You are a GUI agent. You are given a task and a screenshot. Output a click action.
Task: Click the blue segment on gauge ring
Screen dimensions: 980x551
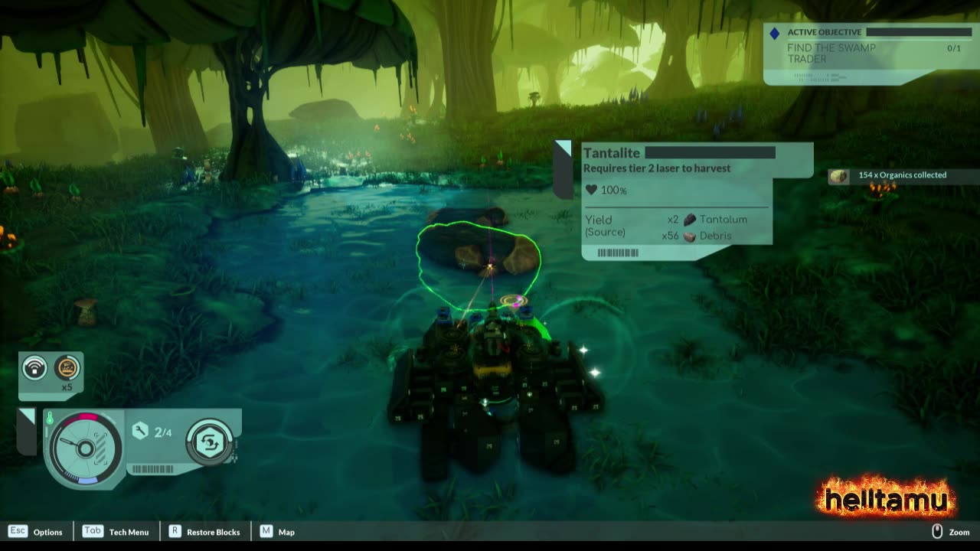(88, 481)
